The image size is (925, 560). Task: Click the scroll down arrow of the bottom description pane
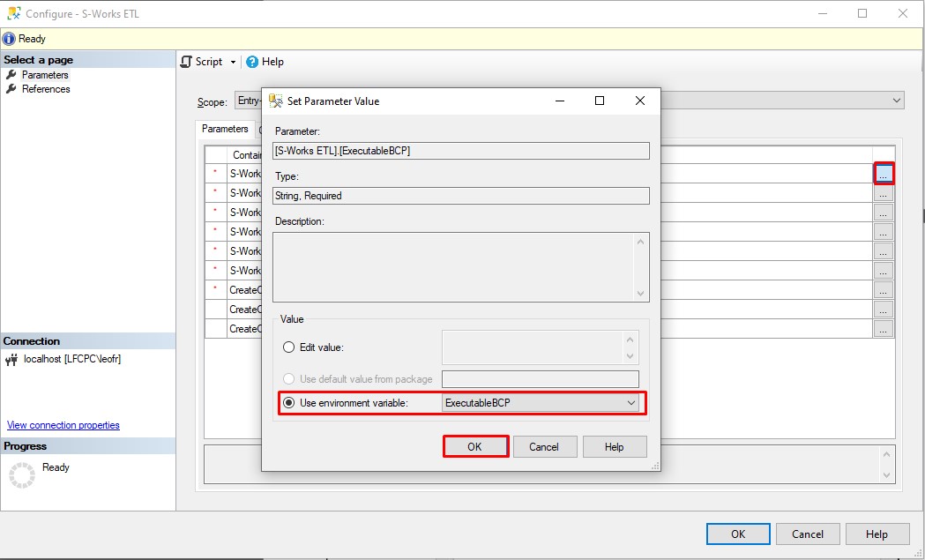tap(887, 475)
